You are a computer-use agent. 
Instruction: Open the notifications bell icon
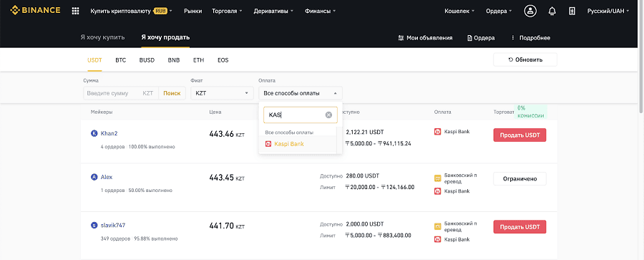[x=552, y=11]
